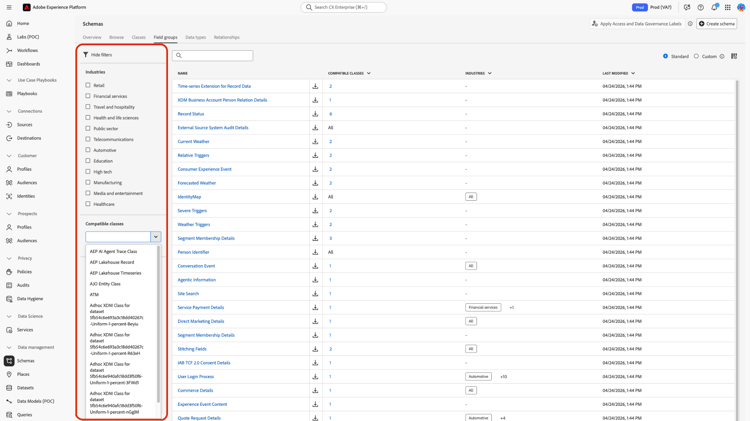Download the IdentityMap field group
Image resolution: width=750 pixels, height=421 pixels.
315,197
